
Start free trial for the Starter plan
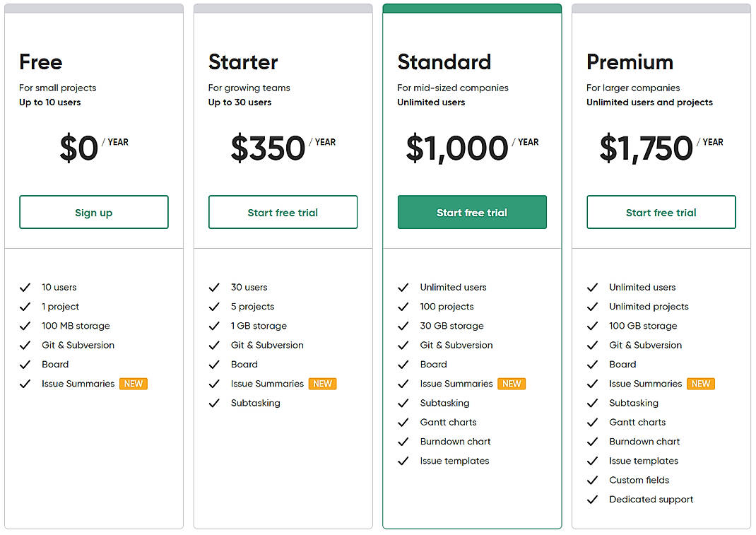(x=283, y=212)
